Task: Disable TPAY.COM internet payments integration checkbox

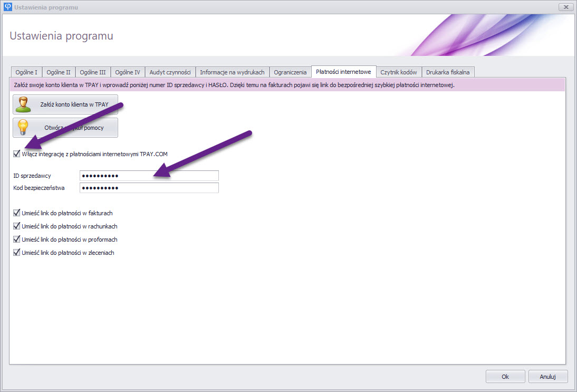Action: (17, 154)
